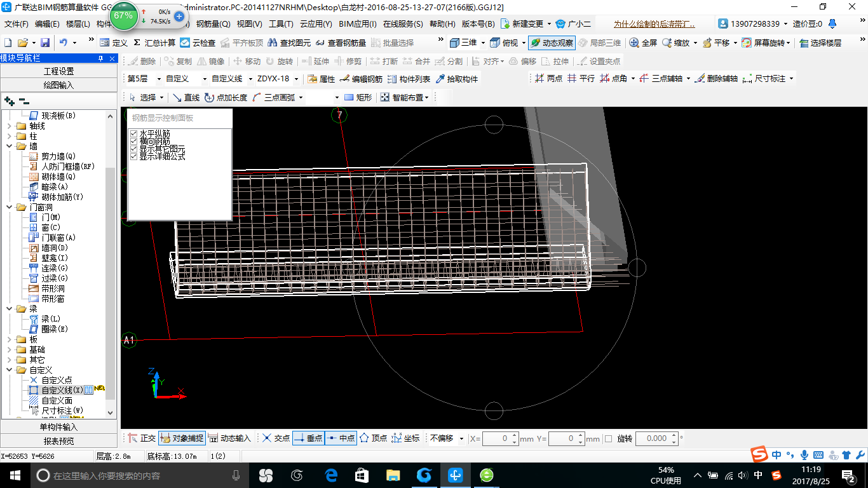868x488 pixels.
Task: Click the 复制 copy tool
Action: [x=178, y=61]
